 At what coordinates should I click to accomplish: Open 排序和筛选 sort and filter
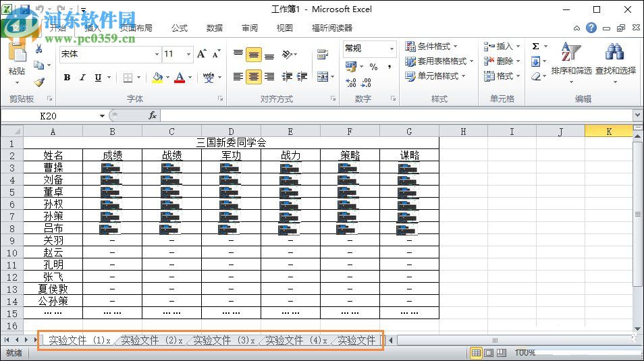pos(571,59)
